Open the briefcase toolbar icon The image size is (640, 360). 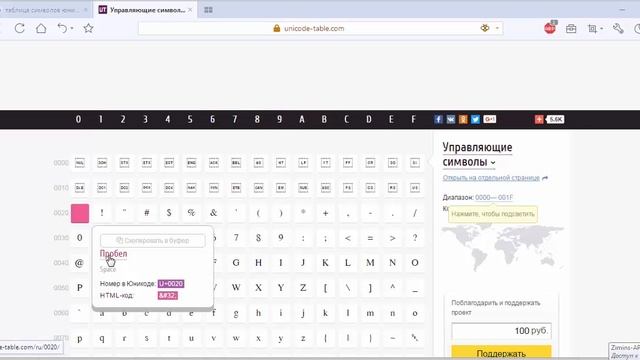click(571, 29)
